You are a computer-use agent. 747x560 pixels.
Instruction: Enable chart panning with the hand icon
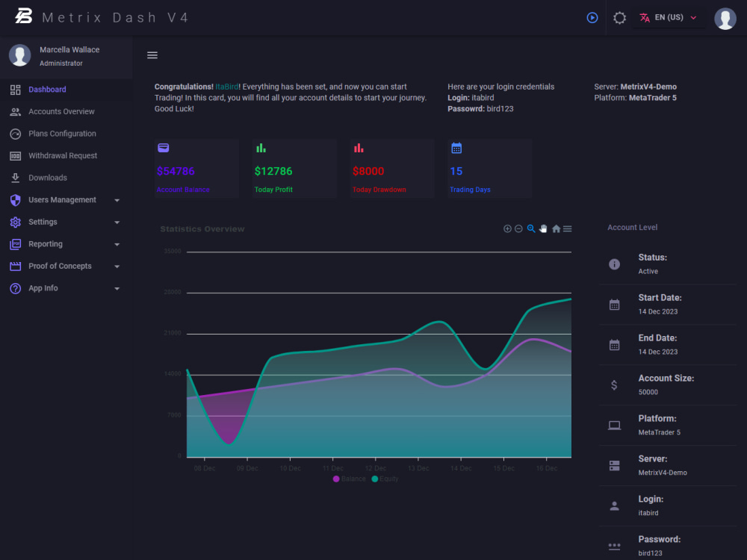(x=543, y=228)
